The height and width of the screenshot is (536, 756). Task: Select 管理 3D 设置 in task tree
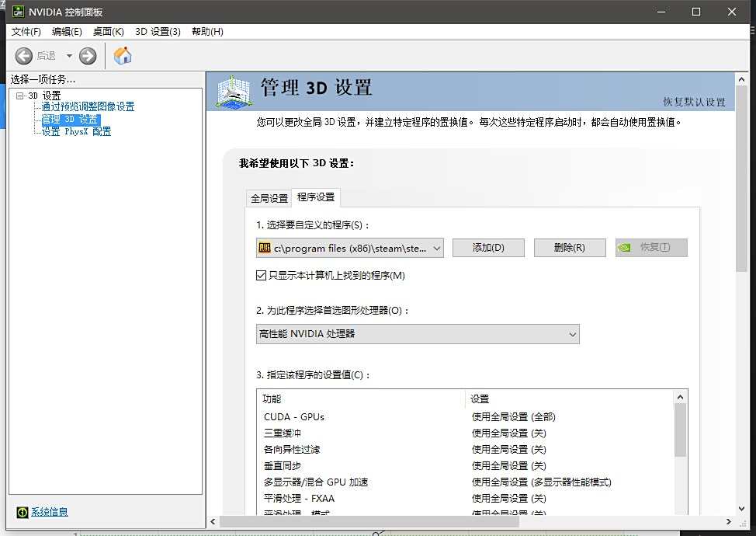point(71,119)
